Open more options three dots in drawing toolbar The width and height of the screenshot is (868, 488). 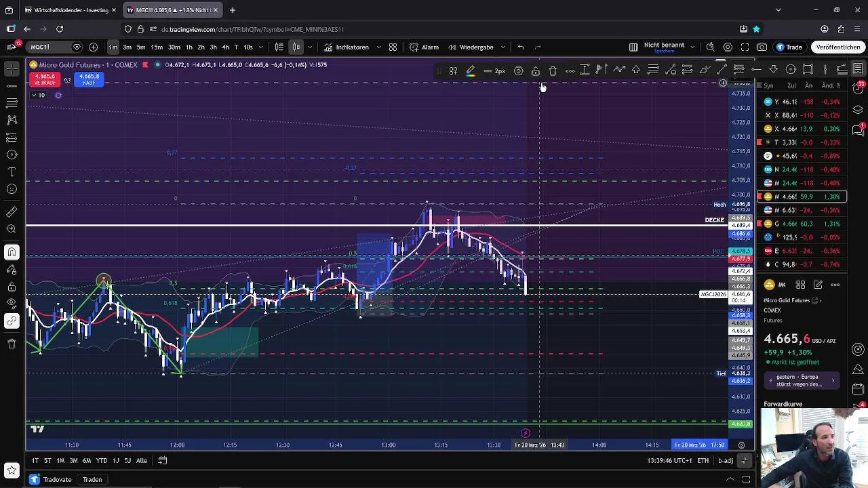coord(570,70)
